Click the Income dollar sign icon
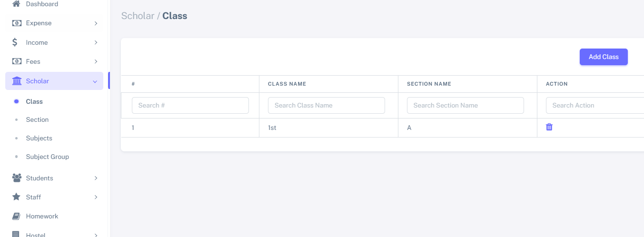 point(15,42)
